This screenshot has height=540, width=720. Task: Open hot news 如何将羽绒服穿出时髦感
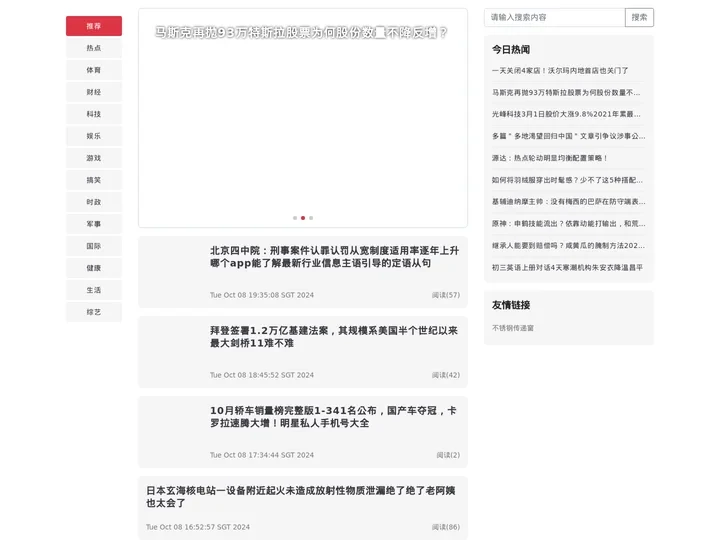(x=567, y=180)
